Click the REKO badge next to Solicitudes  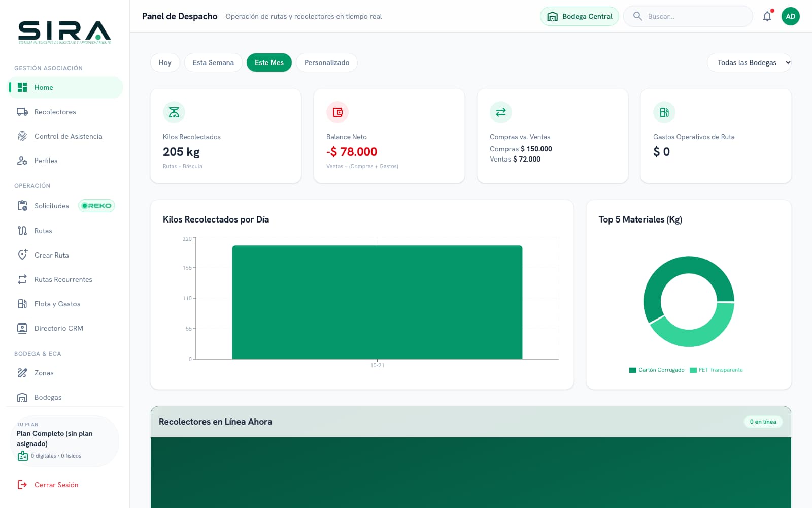[96, 206]
